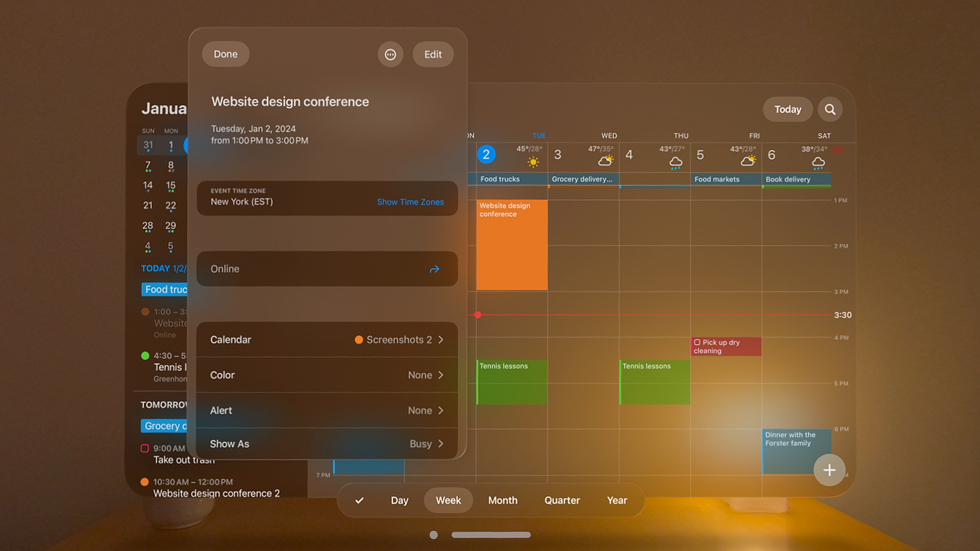Click the share/open link icon for Online
The height and width of the screenshot is (551, 980).
click(435, 269)
